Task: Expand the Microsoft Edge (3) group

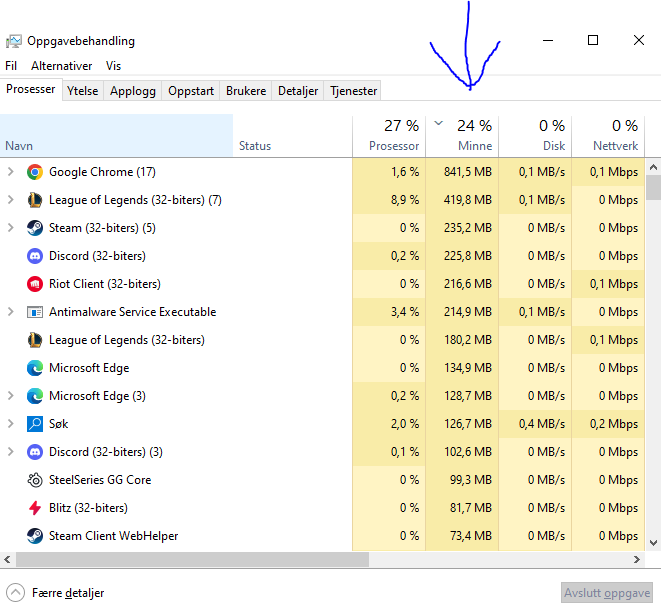Action: [x=11, y=396]
